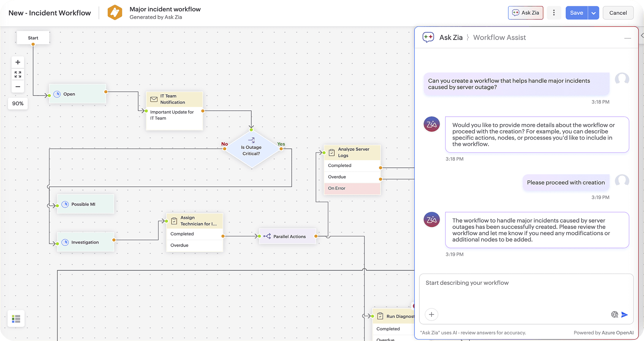This screenshot has height=341, width=644.
Task: Click the zoom in plus icon
Action: [17, 62]
